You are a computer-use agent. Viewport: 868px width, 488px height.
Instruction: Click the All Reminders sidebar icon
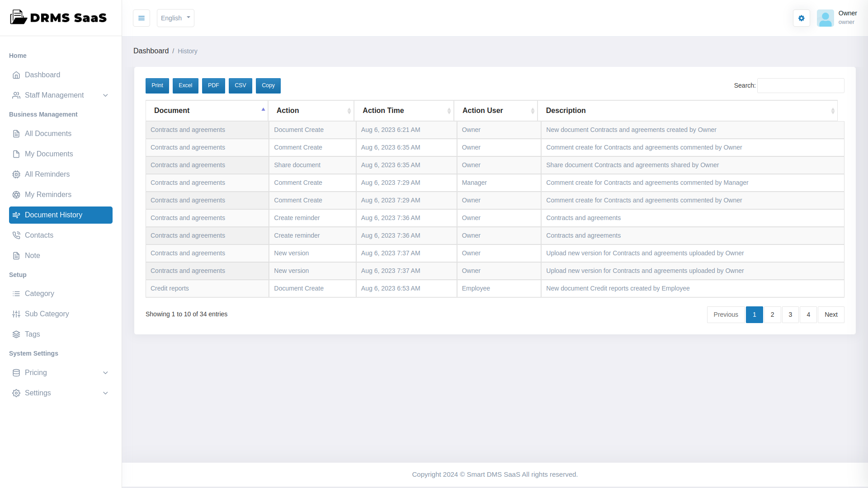click(16, 174)
